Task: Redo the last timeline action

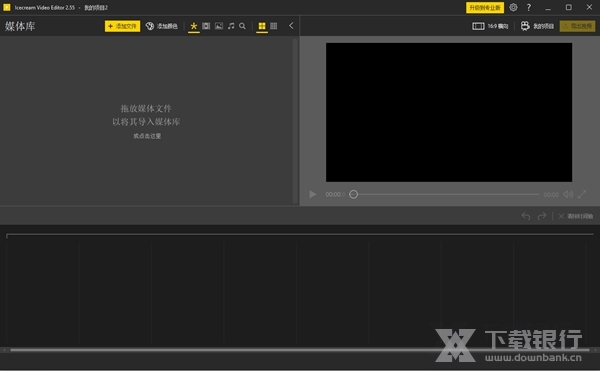Action: pyautogui.click(x=542, y=216)
